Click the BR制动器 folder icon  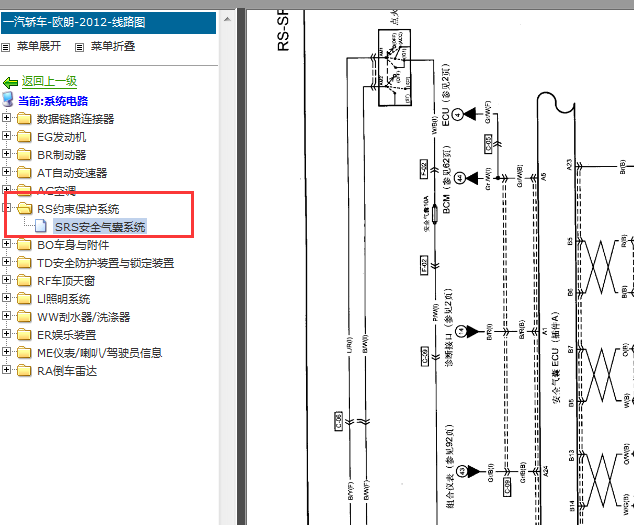24,155
